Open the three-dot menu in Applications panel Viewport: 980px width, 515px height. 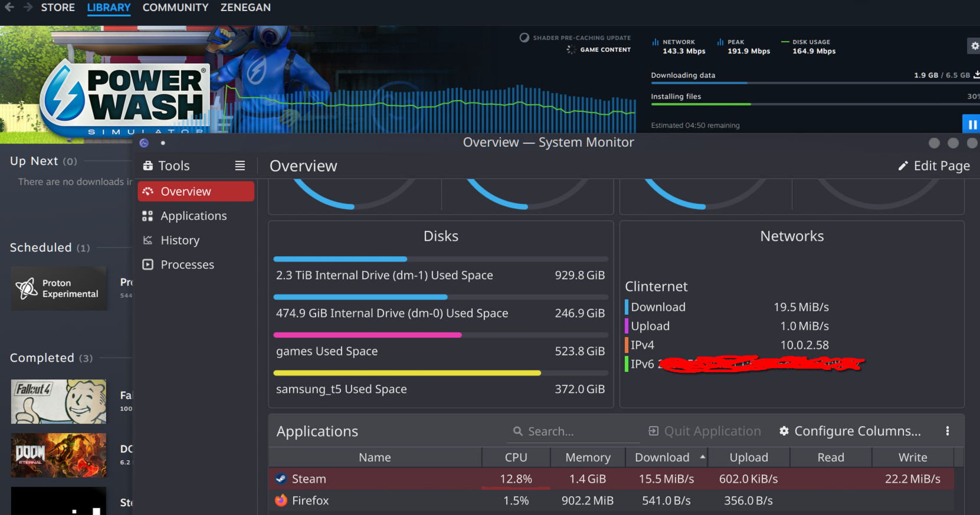pyautogui.click(x=947, y=431)
